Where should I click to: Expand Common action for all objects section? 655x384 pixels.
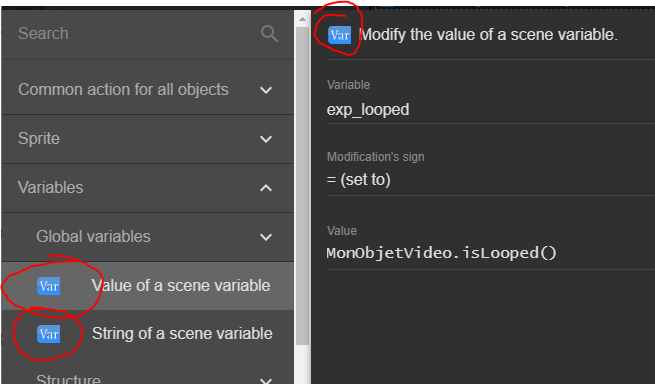pos(147,89)
